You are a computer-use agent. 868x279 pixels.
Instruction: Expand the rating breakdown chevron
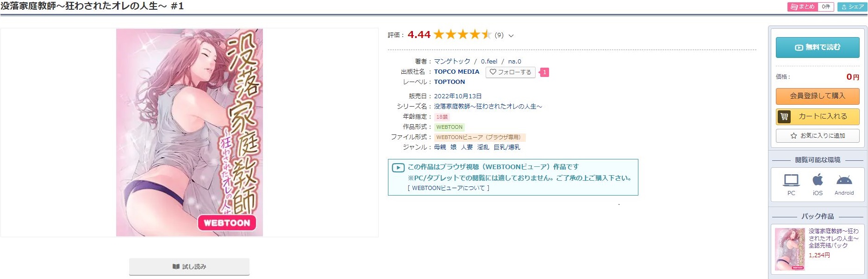(511, 35)
